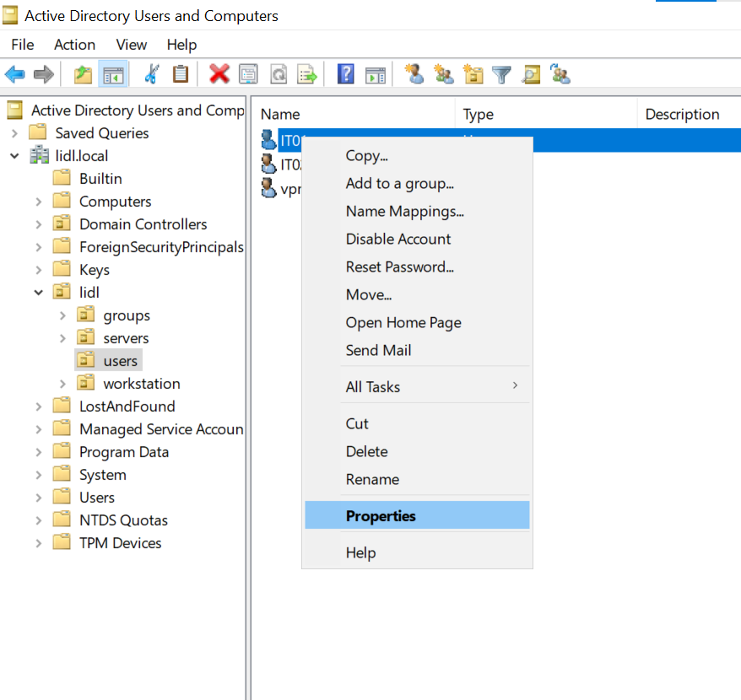Expand the workstation OU

click(x=62, y=384)
